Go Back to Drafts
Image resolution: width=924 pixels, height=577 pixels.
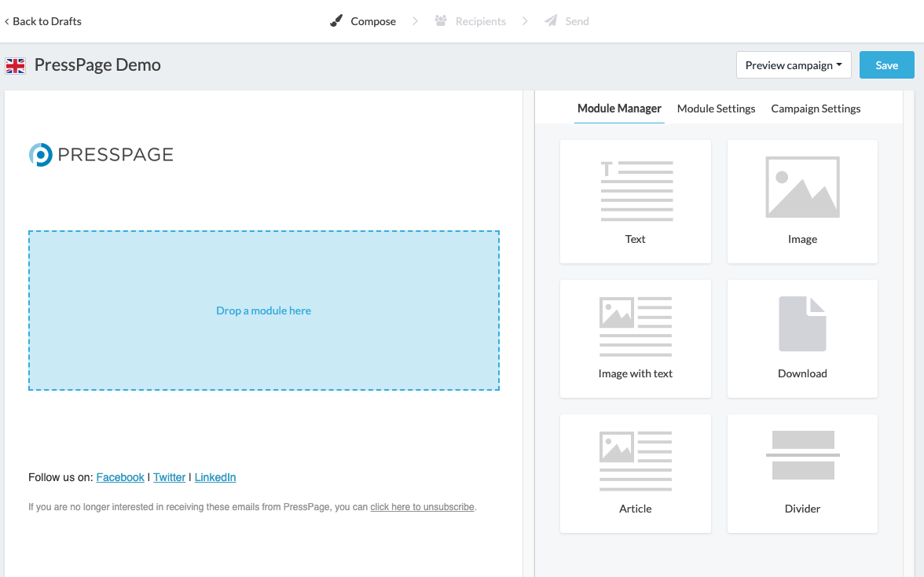42,20
